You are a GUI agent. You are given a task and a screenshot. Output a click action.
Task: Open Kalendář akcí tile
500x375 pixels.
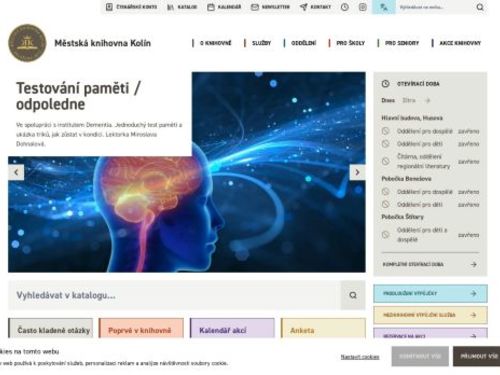click(232, 329)
